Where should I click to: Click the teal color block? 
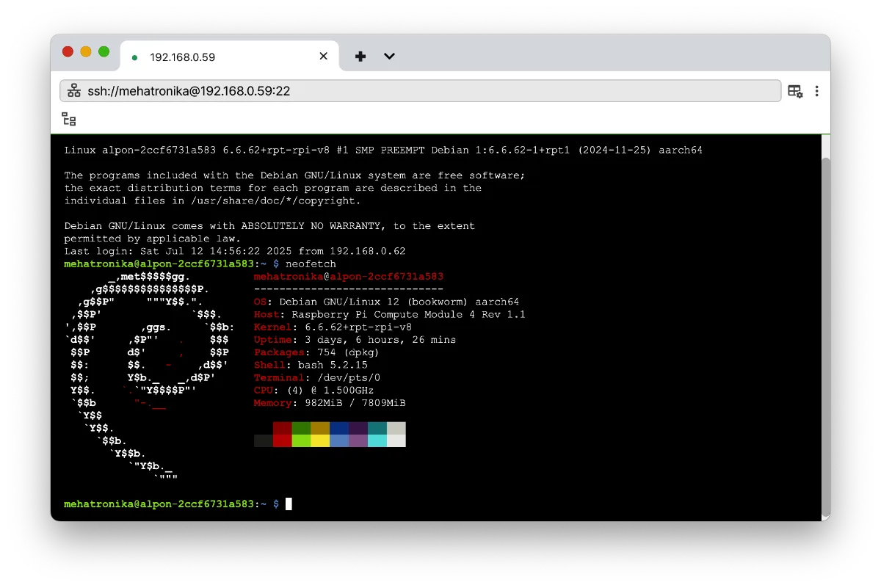(377, 428)
